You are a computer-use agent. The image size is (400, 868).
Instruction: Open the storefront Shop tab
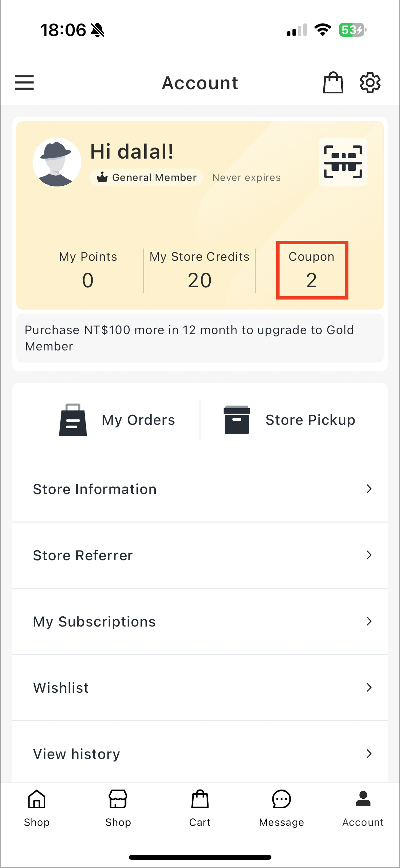[x=118, y=808]
